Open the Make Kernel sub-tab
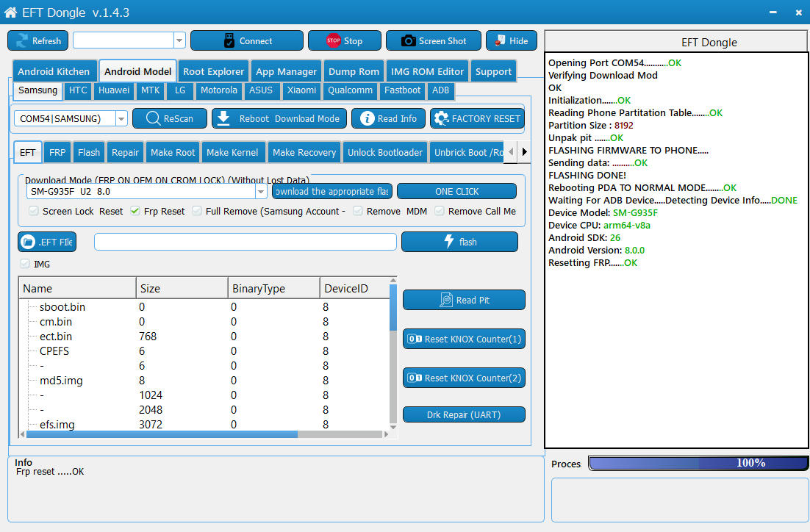The width and height of the screenshot is (810, 532). pyautogui.click(x=232, y=152)
